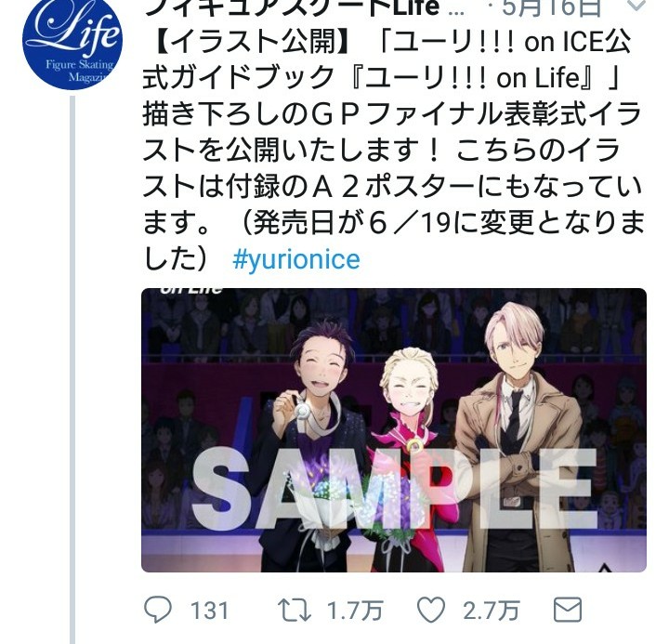Click the like count 2.7万
Screen dimensions: 669x644
(x=492, y=611)
